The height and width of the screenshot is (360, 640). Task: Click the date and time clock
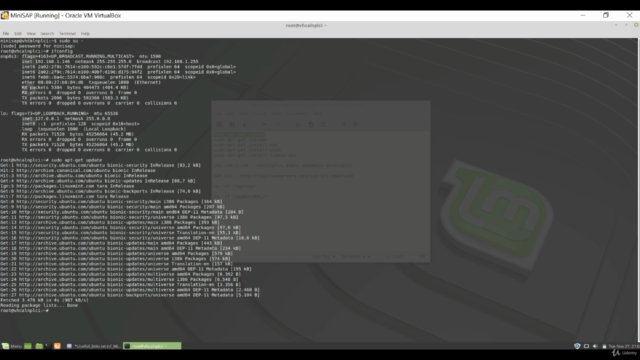pos(624,346)
